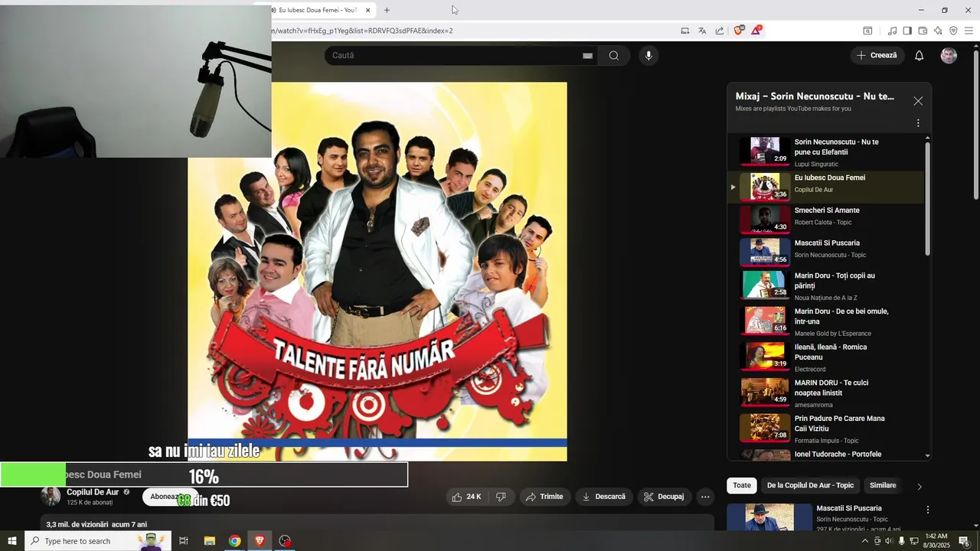Image resolution: width=980 pixels, height=551 pixels.
Task: Open the YouTube account avatar menu
Action: tap(949, 55)
